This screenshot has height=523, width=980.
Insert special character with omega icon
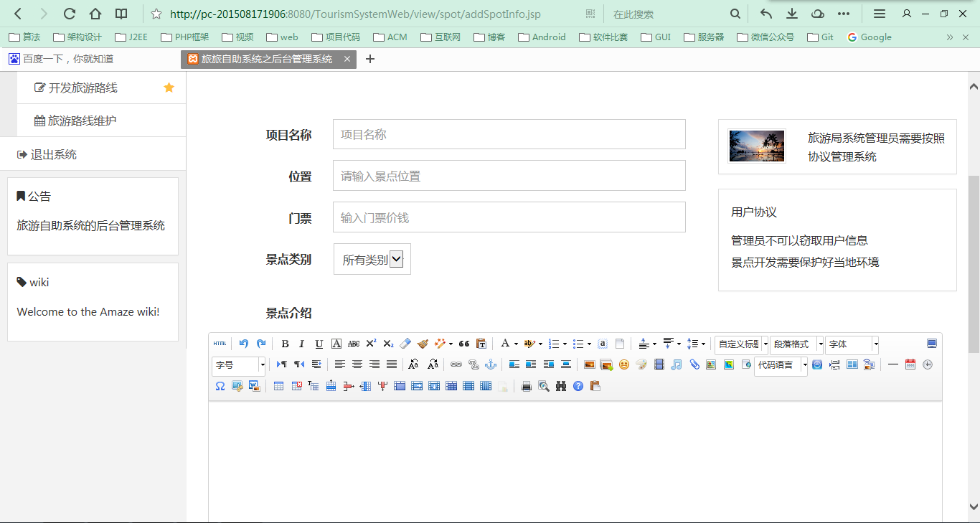point(220,386)
